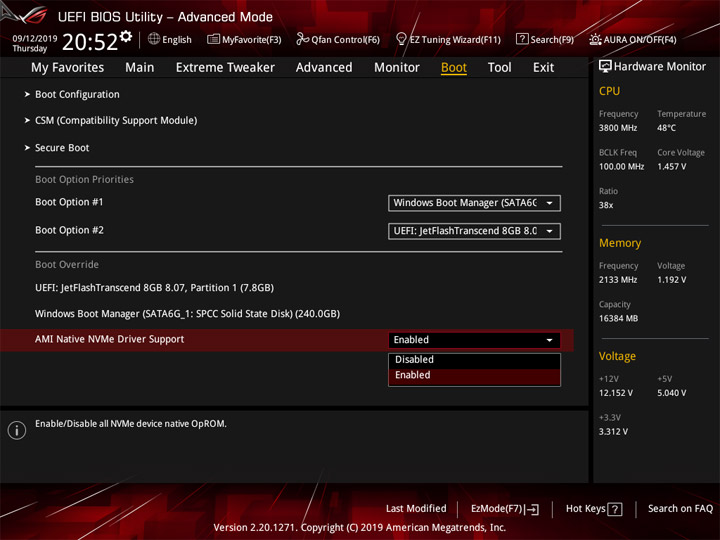Image resolution: width=720 pixels, height=540 pixels.
Task: Choose Disabled in the NVMe dropdown list
Action: [x=474, y=360]
